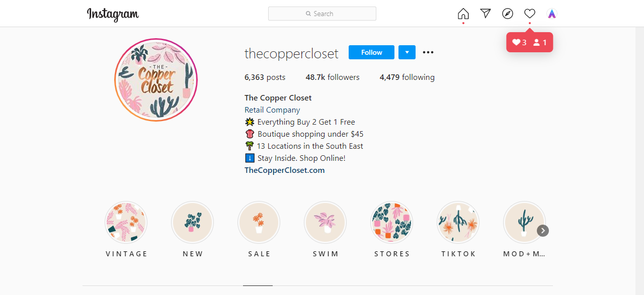Open the TheCopperCloset.com link
Image resolution: width=644 pixels, height=295 pixels.
285,170
